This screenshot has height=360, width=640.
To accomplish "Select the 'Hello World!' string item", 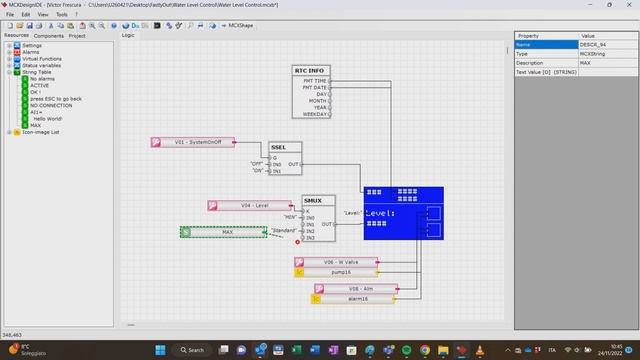I will 47,119.
